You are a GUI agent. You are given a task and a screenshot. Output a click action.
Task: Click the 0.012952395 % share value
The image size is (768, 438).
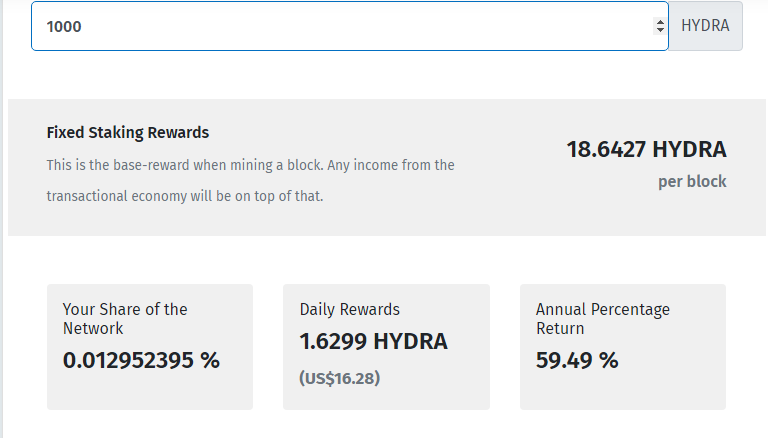[x=141, y=361]
